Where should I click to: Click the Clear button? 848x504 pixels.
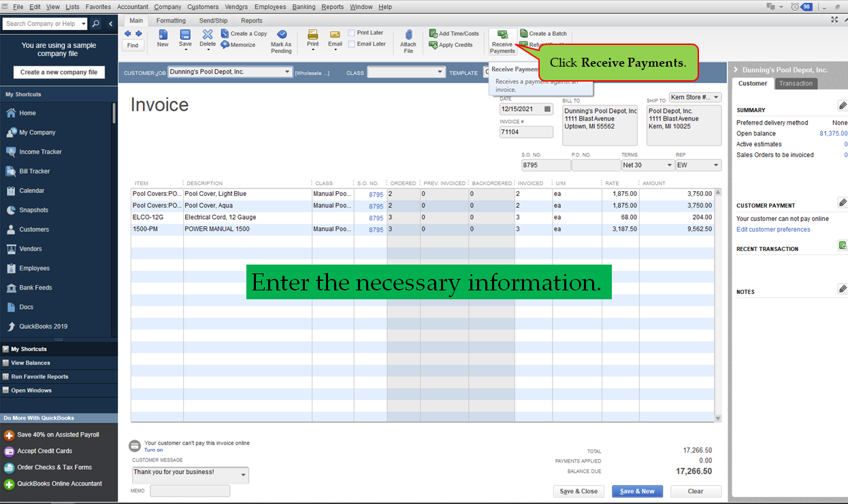pyautogui.click(x=696, y=491)
